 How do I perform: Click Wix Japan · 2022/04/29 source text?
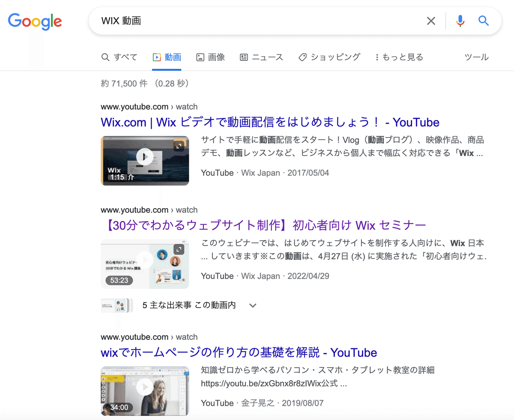click(x=285, y=276)
